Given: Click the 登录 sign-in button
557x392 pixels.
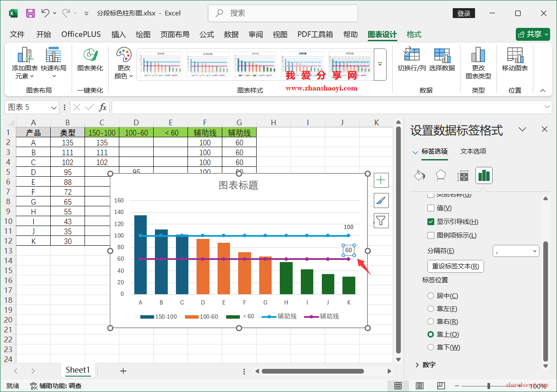Looking at the screenshot, I should [463, 13].
